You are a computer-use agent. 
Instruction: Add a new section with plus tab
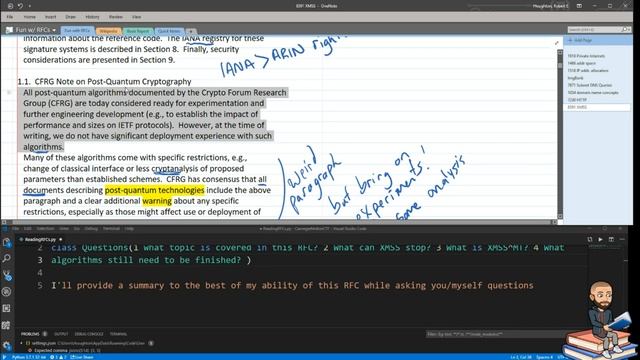click(x=191, y=31)
